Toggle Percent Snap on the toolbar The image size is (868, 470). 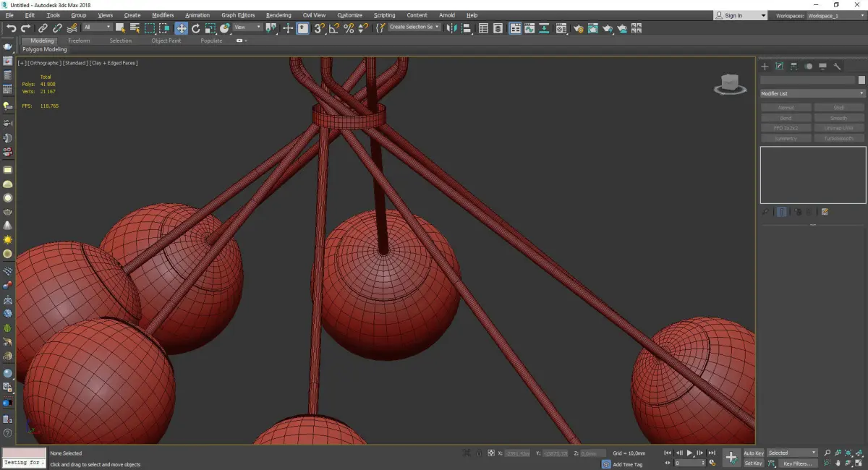(x=349, y=28)
